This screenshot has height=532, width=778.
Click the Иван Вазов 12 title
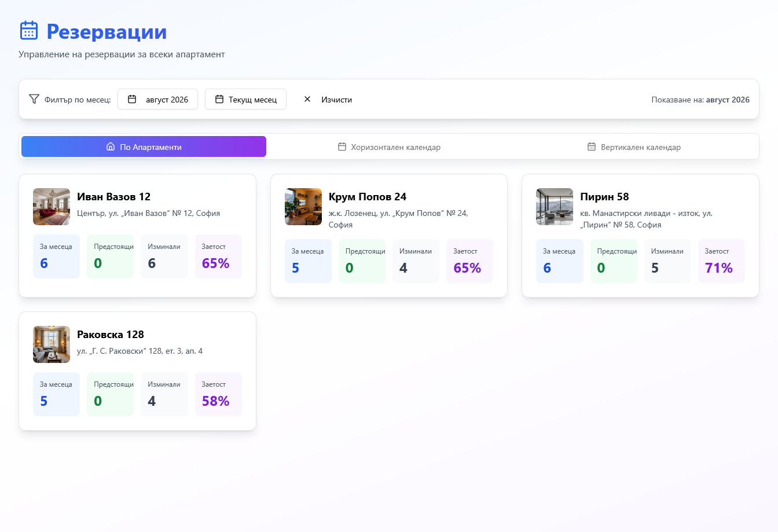113,197
